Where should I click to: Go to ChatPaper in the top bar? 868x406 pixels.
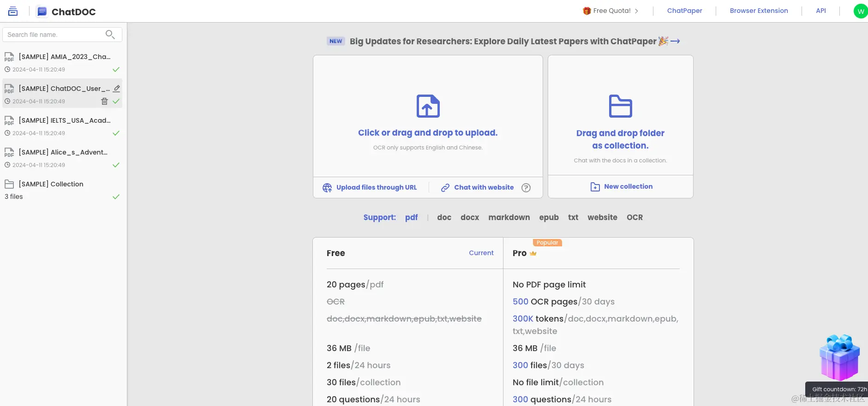[x=684, y=11]
